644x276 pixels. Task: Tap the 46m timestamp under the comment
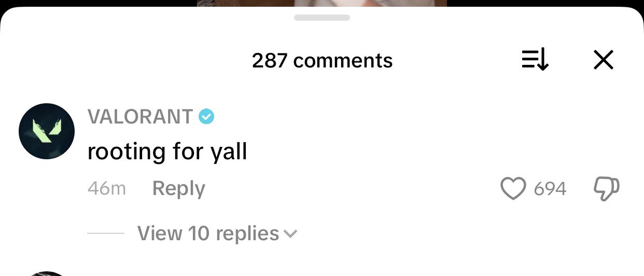[x=107, y=188]
